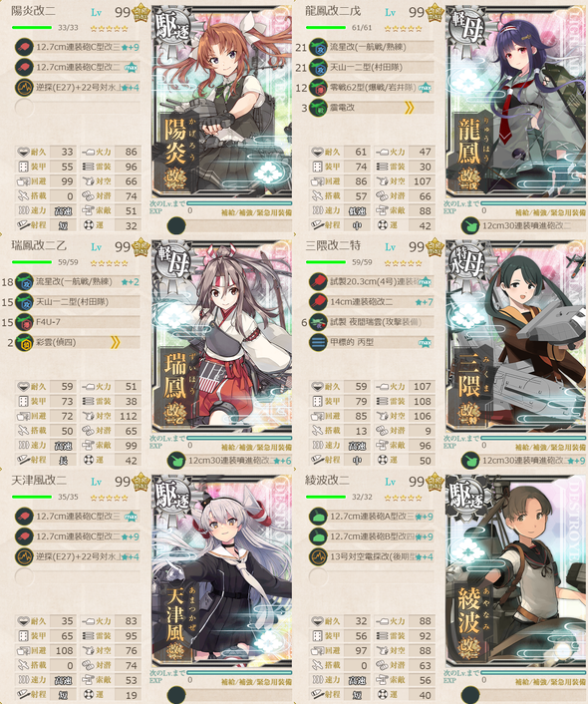Click the double chevron on 彩雲(偵四) slot
Image resolution: width=588 pixels, height=704 pixels.
[x=115, y=343]
